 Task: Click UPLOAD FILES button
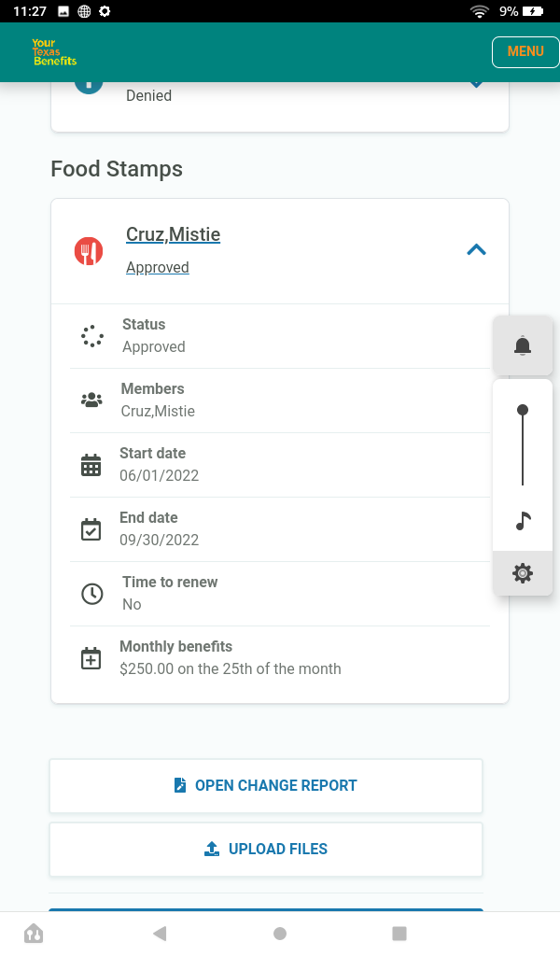click(266, 849)
